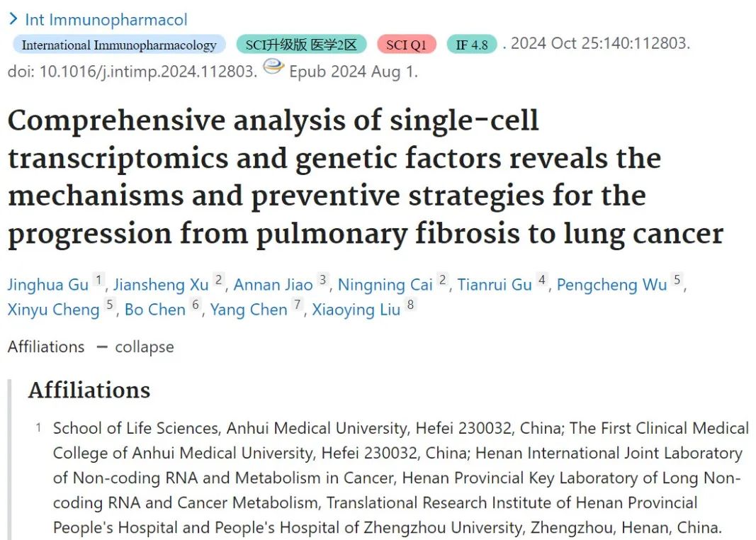This screenshot has width=756, height=540.
Task: Click the globe icon beside the DOI
Action: (273, 67)
